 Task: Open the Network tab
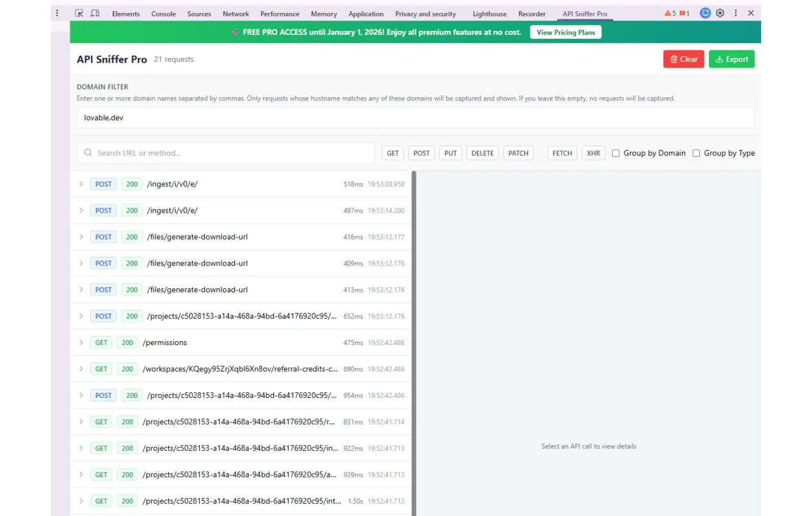point(236,14)
